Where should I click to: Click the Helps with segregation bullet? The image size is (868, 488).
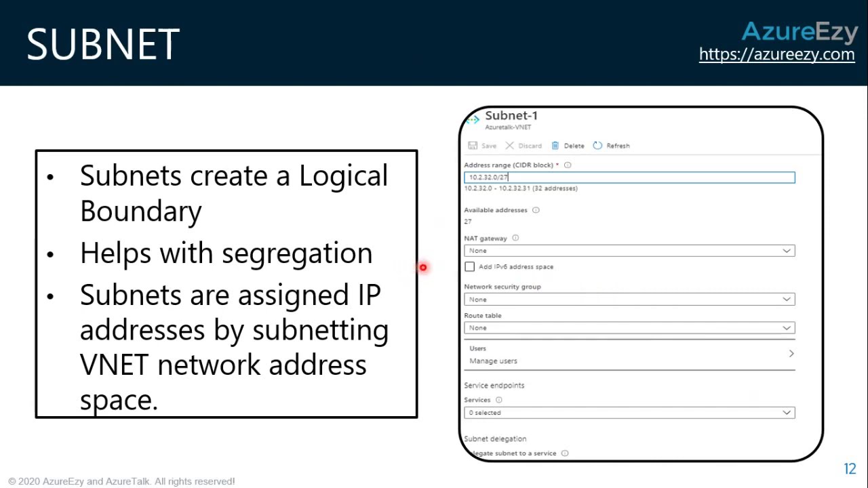(x=226, y=253)
